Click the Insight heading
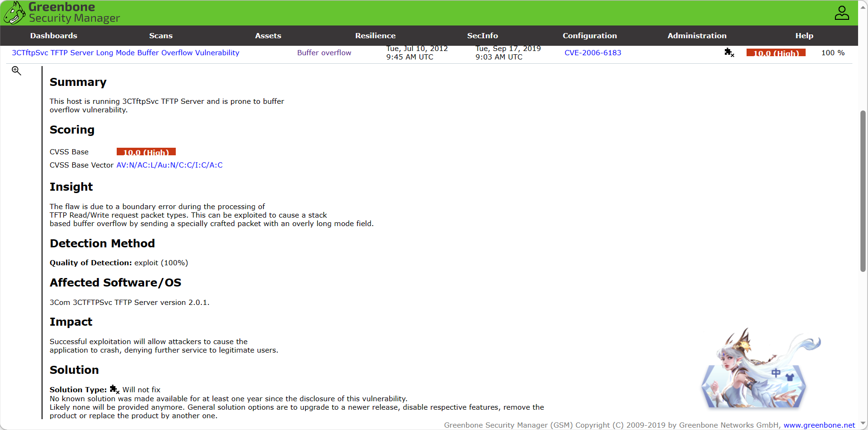The width and height of the screenshot is (868, 430). 71,187
